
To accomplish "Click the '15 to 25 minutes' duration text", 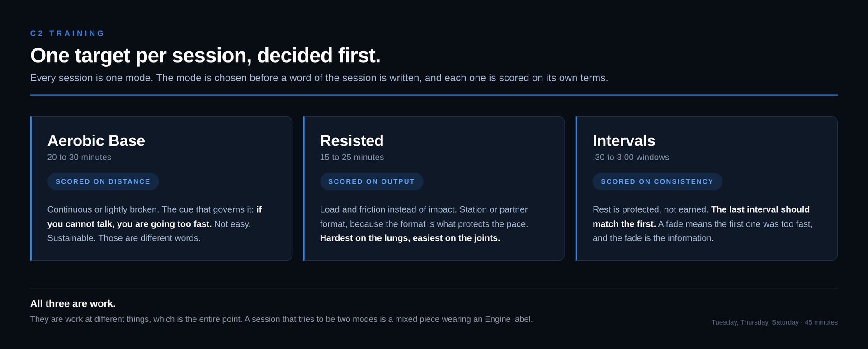I will click(352, 157).
